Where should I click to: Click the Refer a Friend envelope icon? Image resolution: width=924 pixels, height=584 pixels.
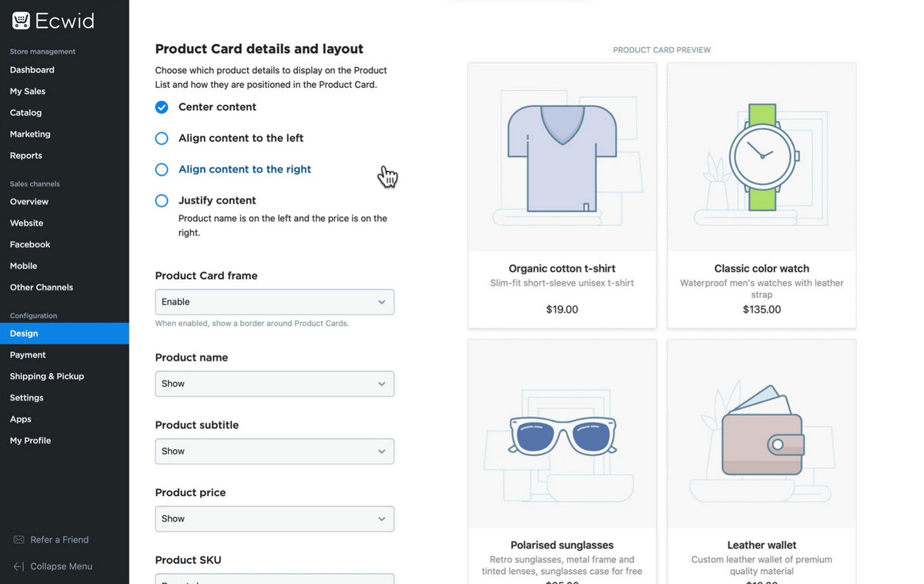pos(19,540)
